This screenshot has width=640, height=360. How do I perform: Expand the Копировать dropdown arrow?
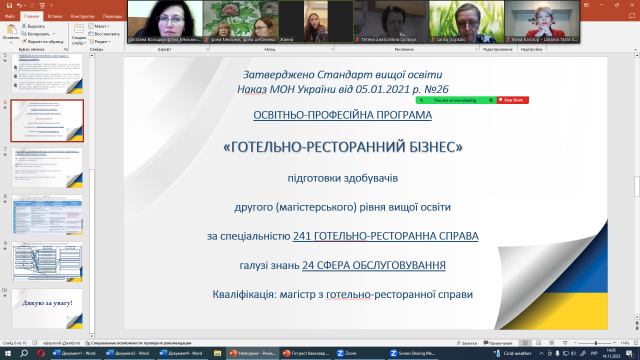(x=53, y=34)
